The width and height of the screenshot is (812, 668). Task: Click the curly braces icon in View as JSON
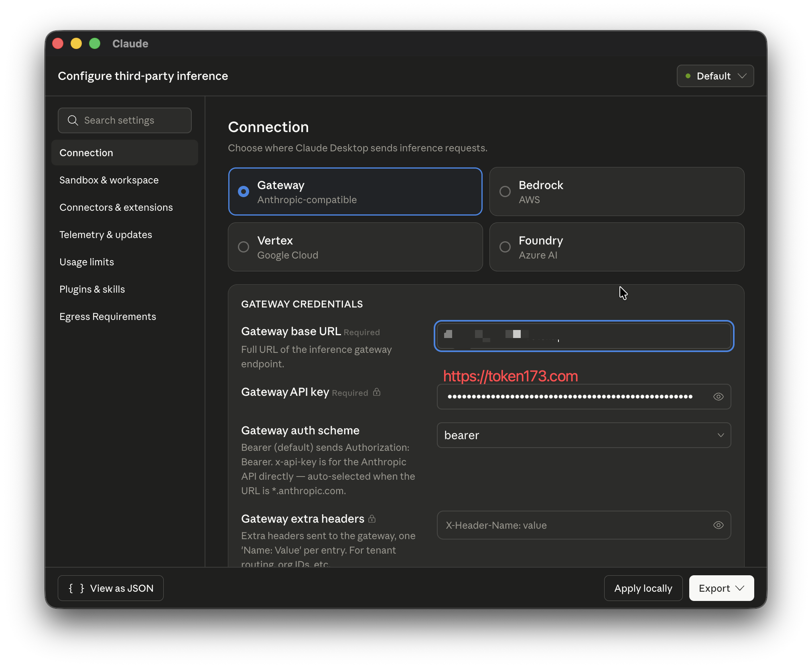(76, 588)
